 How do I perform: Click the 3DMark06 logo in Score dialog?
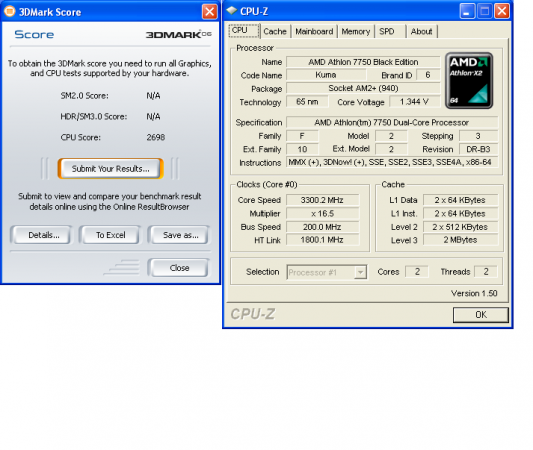[x=179, y=34]
